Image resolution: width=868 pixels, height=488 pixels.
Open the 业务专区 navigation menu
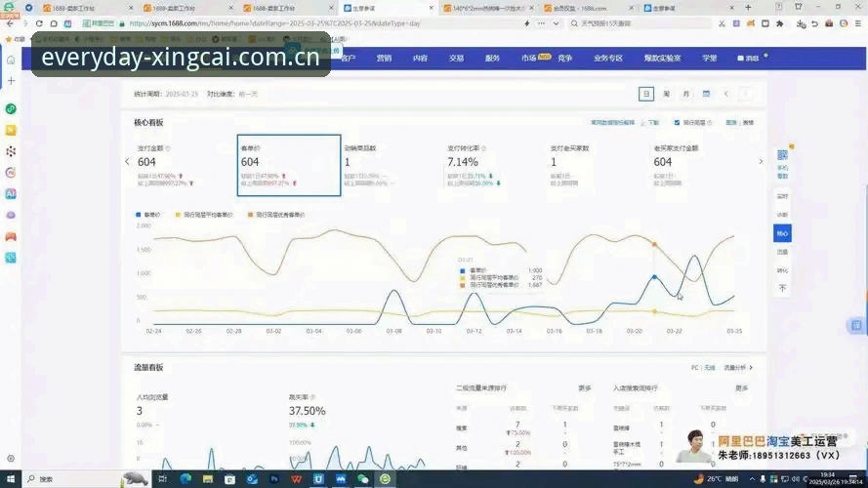pyautogui.click(x=608, y=59)
